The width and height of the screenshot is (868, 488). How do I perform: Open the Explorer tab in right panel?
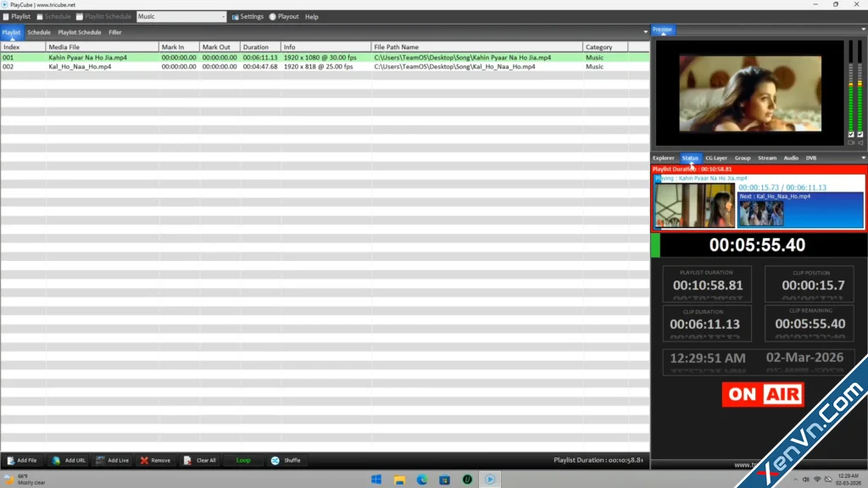click(x=663, y=158)
